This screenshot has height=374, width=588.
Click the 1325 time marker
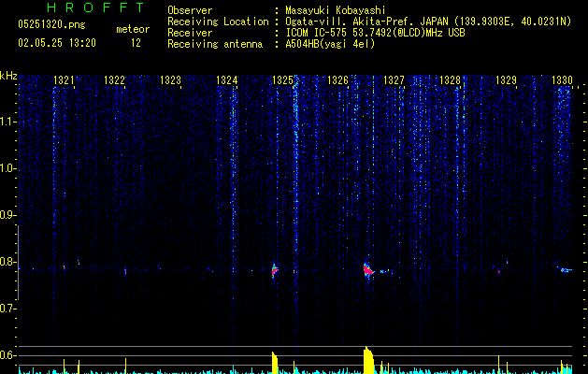click(x=282, y=80)
